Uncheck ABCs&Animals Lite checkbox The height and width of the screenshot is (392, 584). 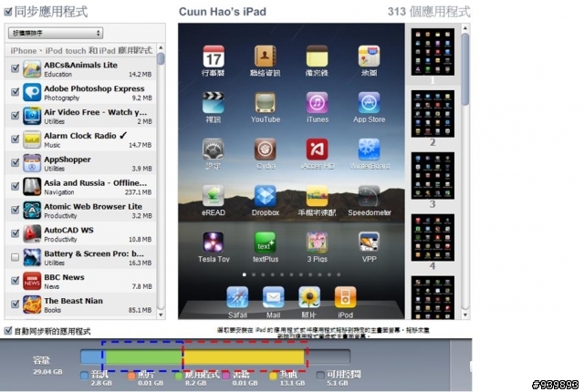15,68
